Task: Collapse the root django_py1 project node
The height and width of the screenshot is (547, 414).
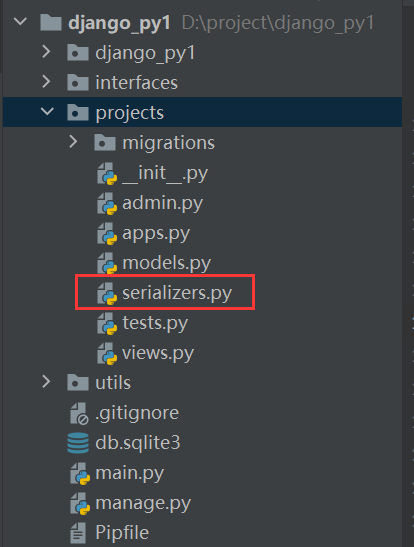Action: [x=20, y=22]
